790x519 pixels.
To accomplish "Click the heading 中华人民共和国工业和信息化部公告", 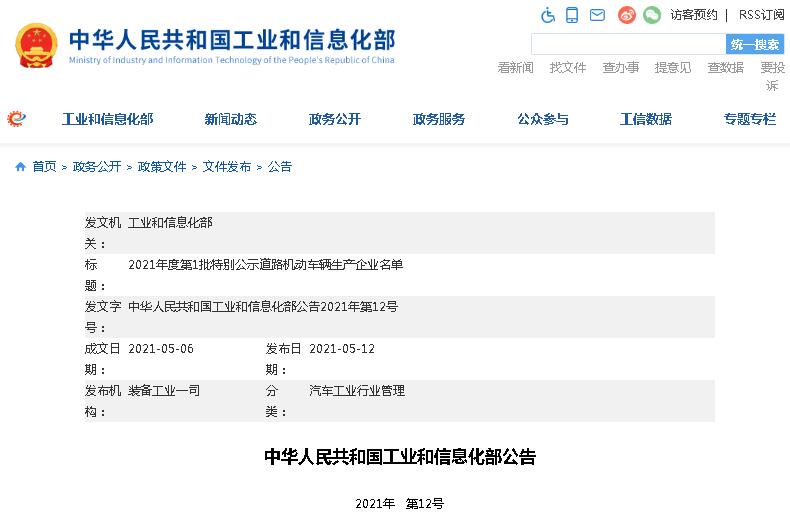I will pos(400,457).
